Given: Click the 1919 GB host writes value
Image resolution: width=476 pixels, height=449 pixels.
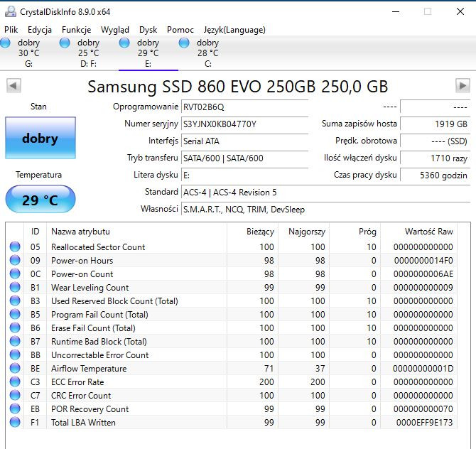Looking at the screenshot, I should point(436,124).
